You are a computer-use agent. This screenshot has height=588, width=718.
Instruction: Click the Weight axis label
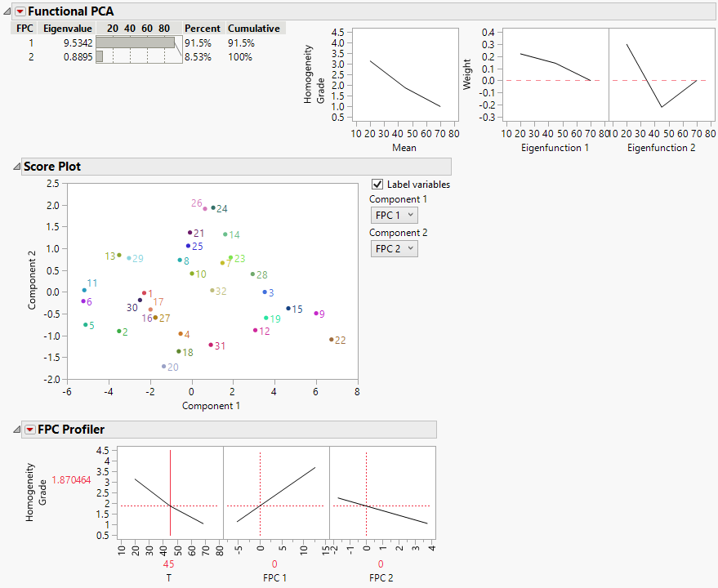tap(466, 74)
